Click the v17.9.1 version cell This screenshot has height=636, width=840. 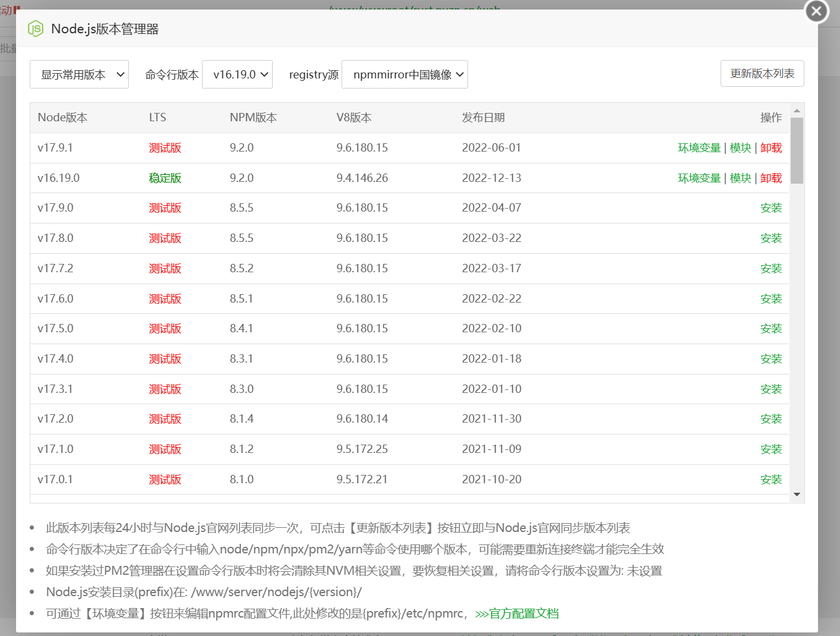55,148
